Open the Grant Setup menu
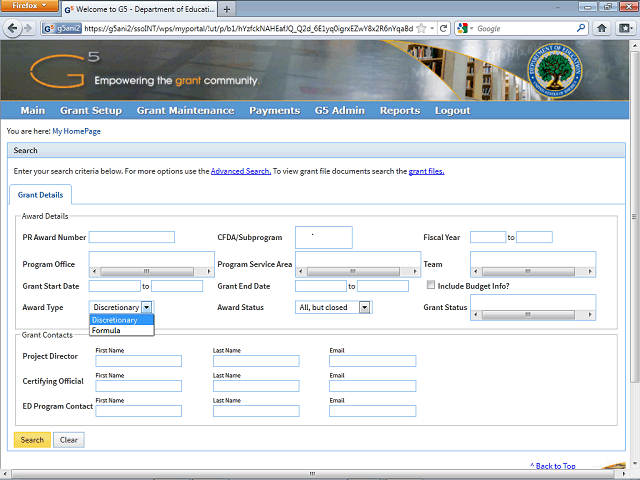640x480 pixels. 91,111
